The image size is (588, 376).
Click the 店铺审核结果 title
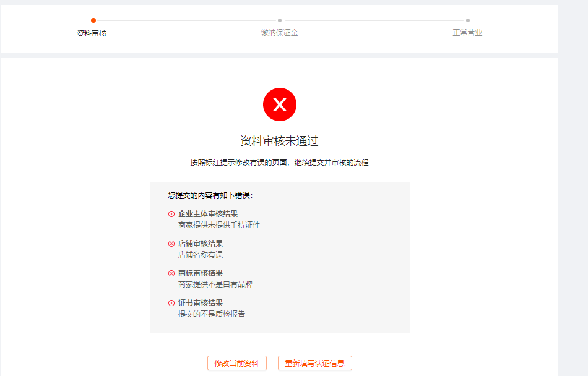pyautogui.click(x=201, y=243)
